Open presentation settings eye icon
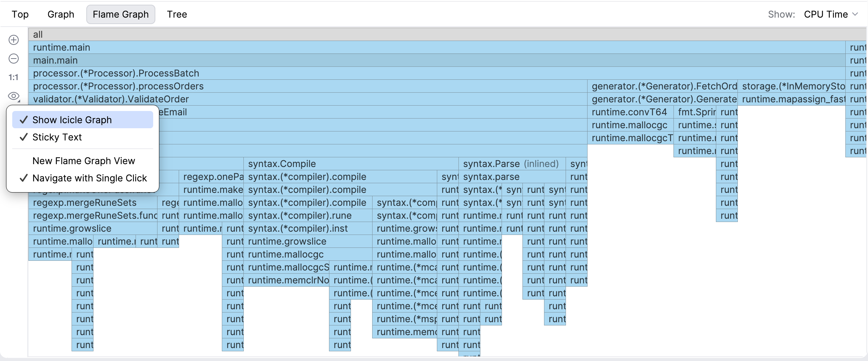Screen dimensions: 868x361 (14, 96)
